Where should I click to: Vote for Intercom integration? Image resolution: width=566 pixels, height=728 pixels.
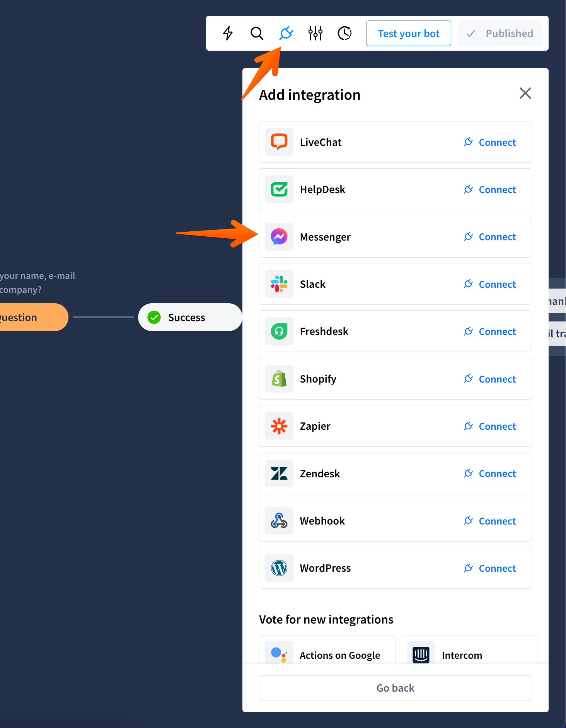469,651
